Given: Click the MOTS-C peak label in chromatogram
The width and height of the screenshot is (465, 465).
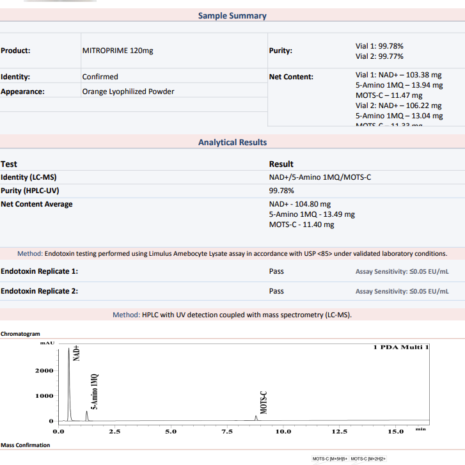Looking at the screenshot, I should click(x=263, y=403).
